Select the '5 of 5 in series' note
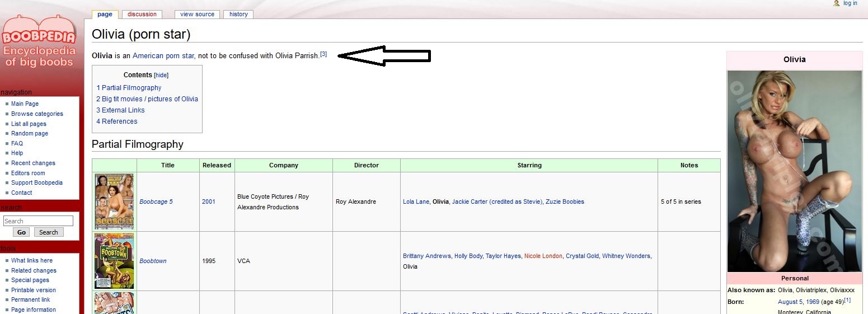868x314 pixels. (681, 201)
